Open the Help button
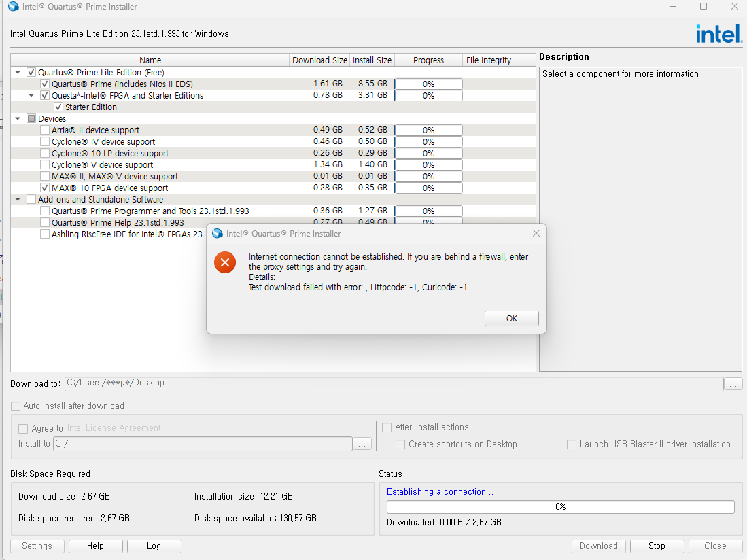This screenshot has height=560, width=747. click(x=95, y=546)
